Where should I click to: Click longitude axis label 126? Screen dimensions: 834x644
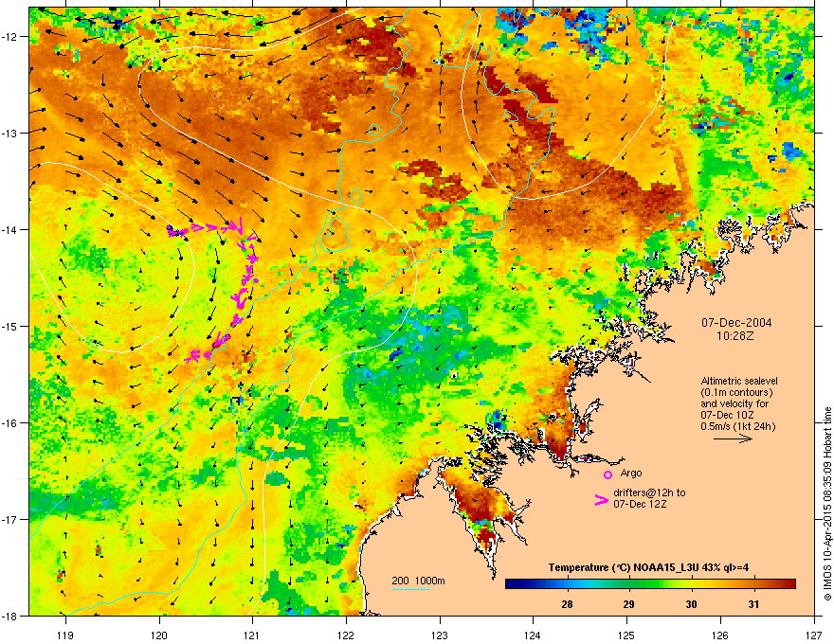point(720,635)
